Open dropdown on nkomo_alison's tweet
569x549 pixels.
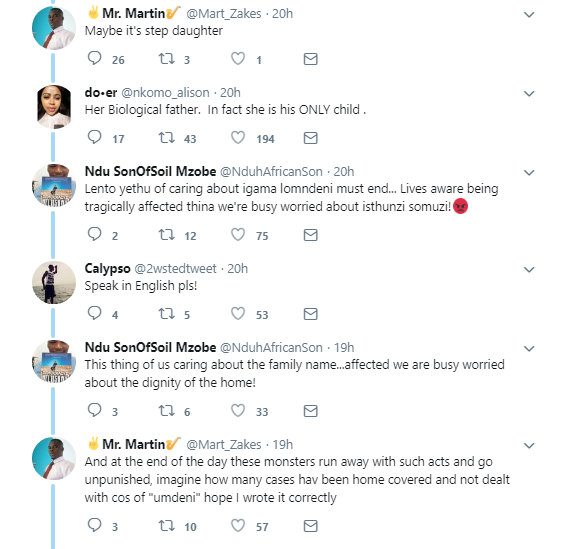(x=529, y=94)
